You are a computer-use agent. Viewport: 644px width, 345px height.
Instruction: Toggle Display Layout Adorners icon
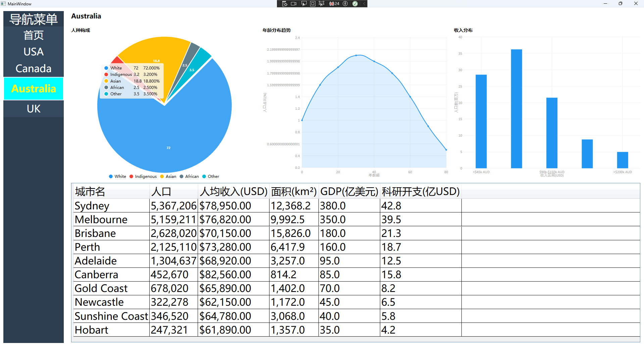point(313,4)
